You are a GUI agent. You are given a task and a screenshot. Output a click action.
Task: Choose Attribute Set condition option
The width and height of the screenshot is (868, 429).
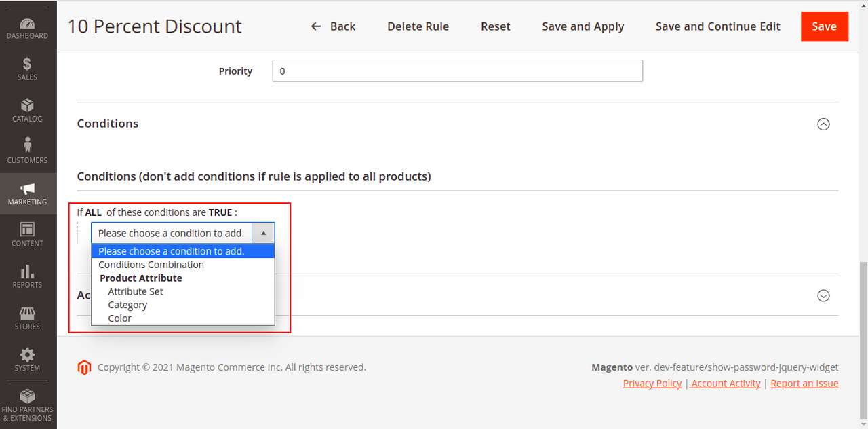tap(183, 291)
